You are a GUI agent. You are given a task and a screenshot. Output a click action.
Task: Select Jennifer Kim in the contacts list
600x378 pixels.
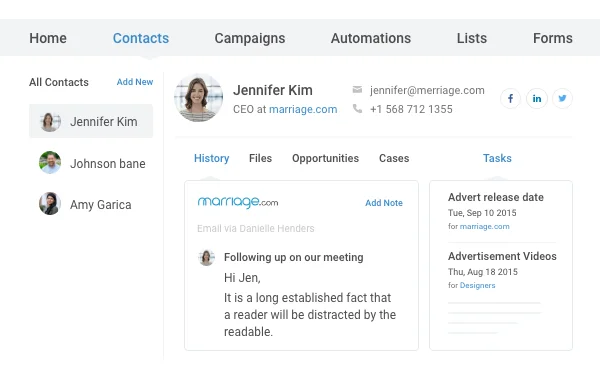point(91,121)
